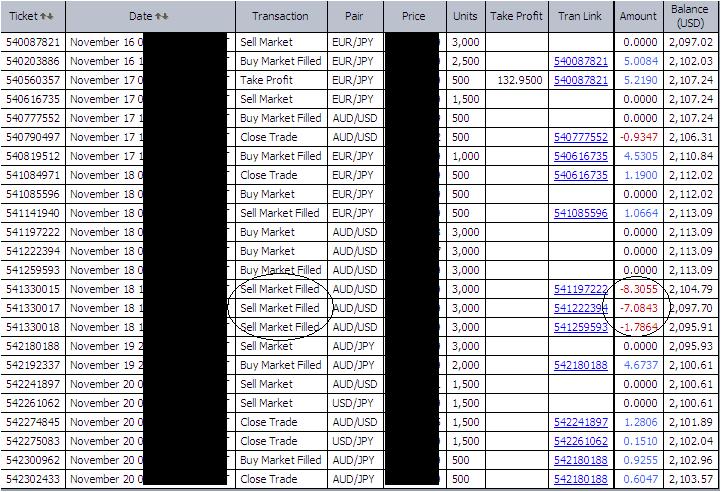The width and height of the screenshot is (721, 492).
Task: Sort the table by the Ticket column arrows
Action: tap(47, 16)
